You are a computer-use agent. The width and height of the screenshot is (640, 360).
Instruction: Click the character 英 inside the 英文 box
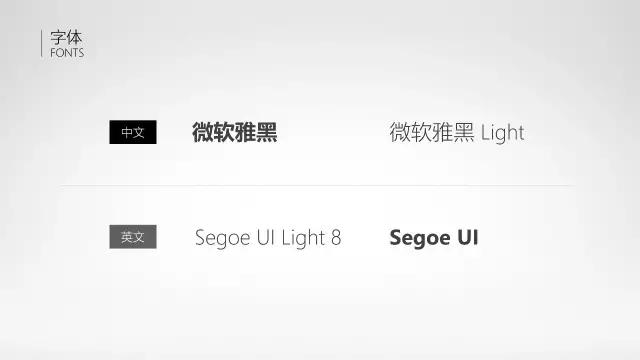pos(127,237)
